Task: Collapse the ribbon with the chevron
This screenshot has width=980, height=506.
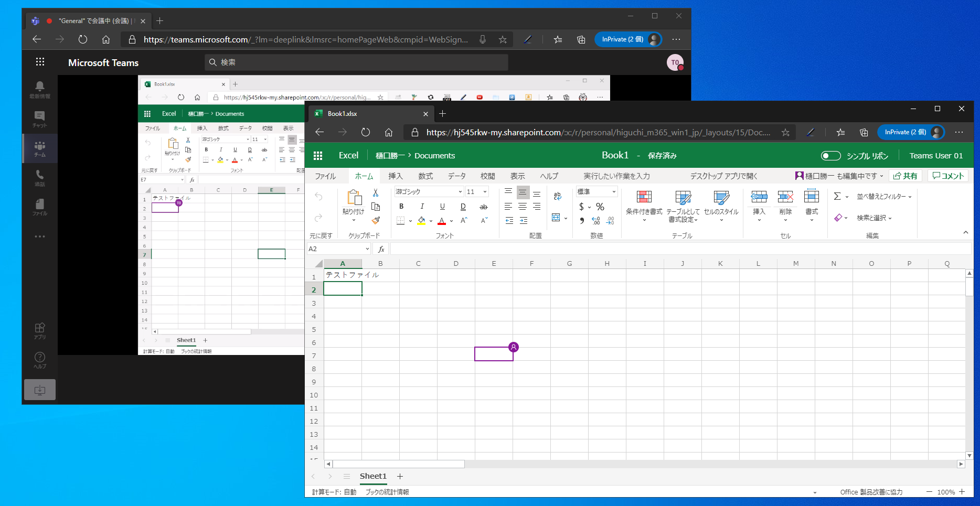Action: coord(966,232)
